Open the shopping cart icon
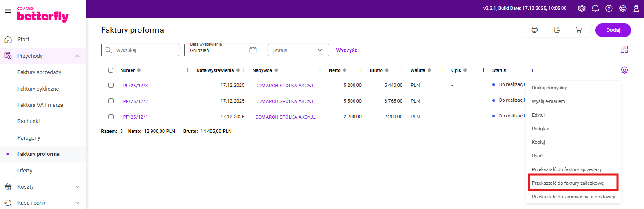This screenshot has width=644, height=209. point(579,30)
